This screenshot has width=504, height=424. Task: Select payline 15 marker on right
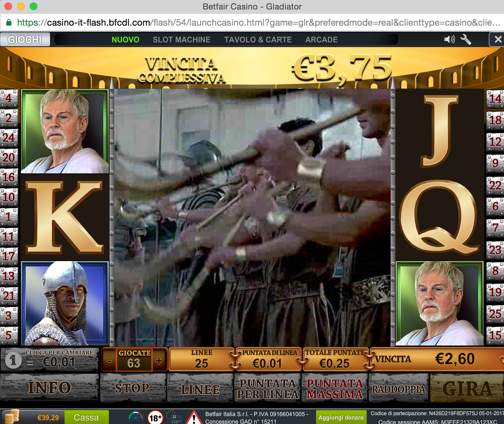click(x=495, y=335)
